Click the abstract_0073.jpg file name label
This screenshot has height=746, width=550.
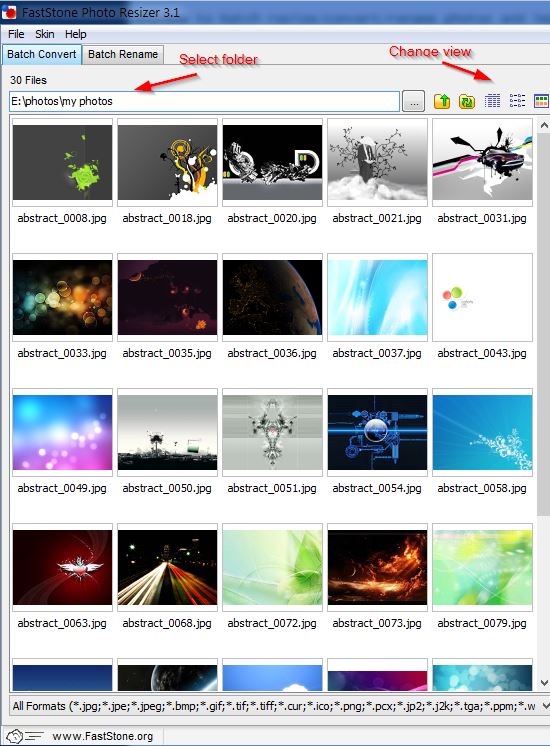coord(377,623)
